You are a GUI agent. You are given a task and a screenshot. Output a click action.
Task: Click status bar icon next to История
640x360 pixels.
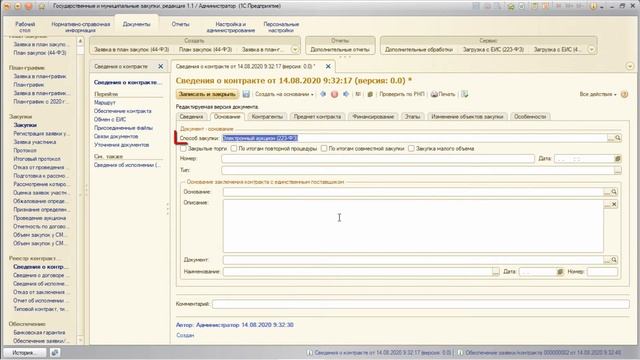pos(55,352)
